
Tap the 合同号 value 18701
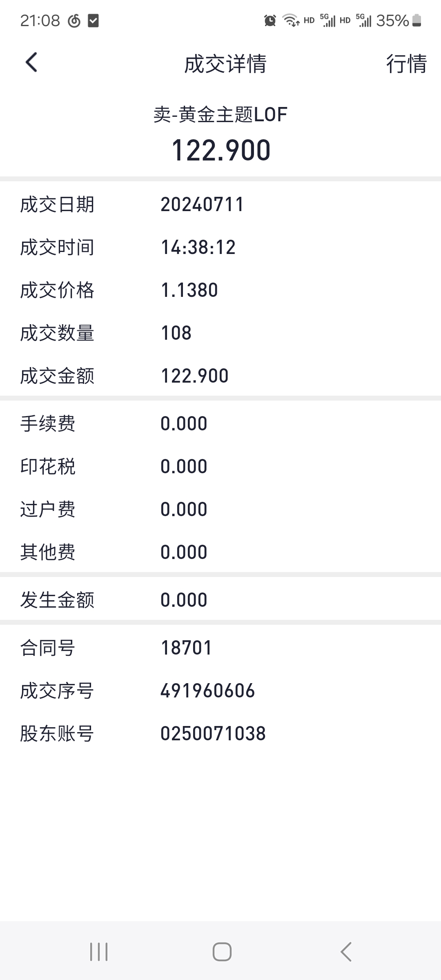(x=187, y=648)
